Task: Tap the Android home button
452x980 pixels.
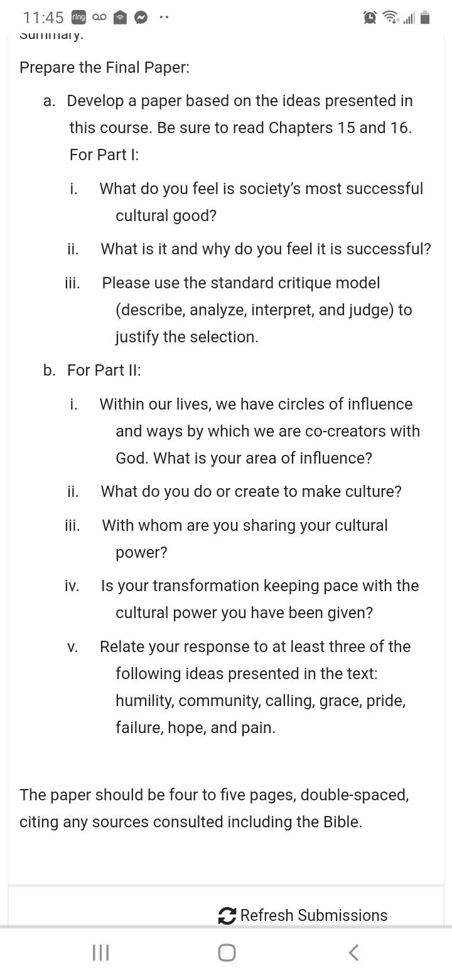Action: (x=227, y=953)
